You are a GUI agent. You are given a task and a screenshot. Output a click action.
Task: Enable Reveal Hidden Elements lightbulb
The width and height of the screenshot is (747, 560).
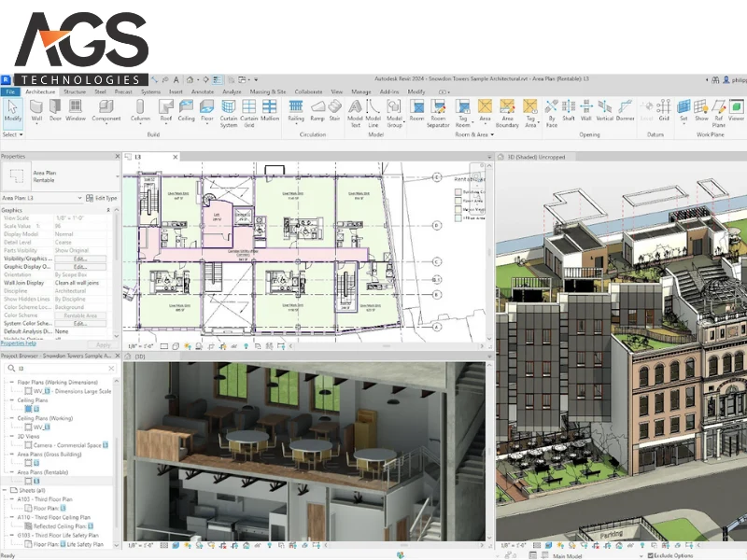[246, 344]
